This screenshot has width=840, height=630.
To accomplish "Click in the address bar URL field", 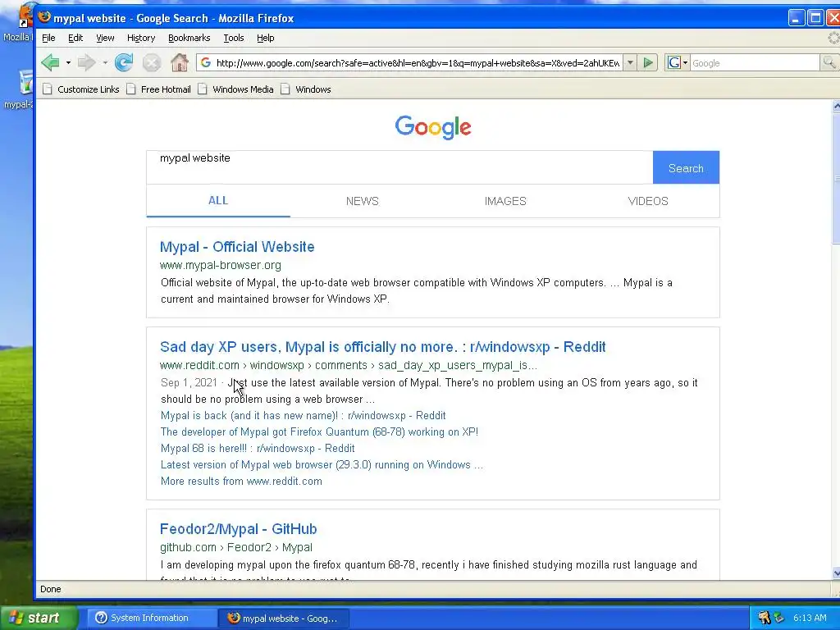I will (x=418, y=62).
